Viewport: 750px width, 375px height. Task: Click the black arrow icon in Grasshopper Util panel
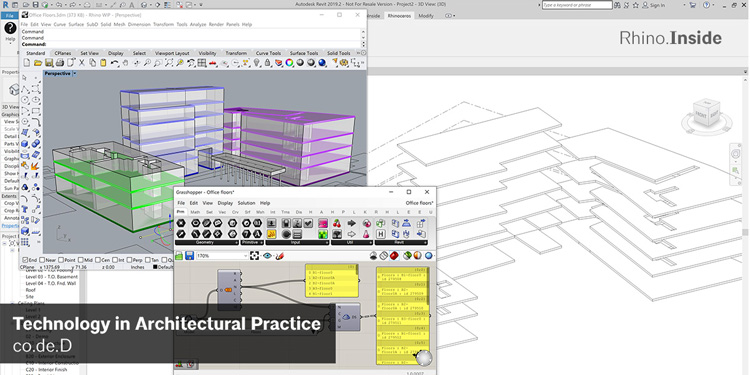click(352, 223)
